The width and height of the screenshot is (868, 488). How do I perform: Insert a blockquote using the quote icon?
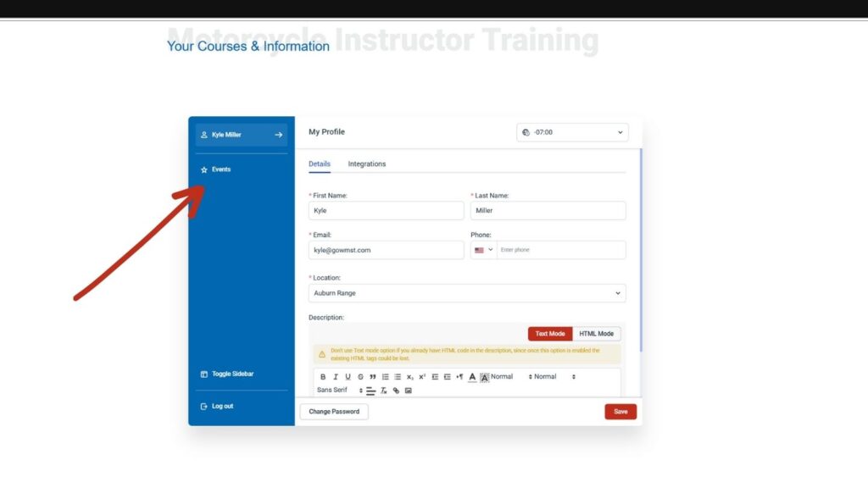point(373,377)
